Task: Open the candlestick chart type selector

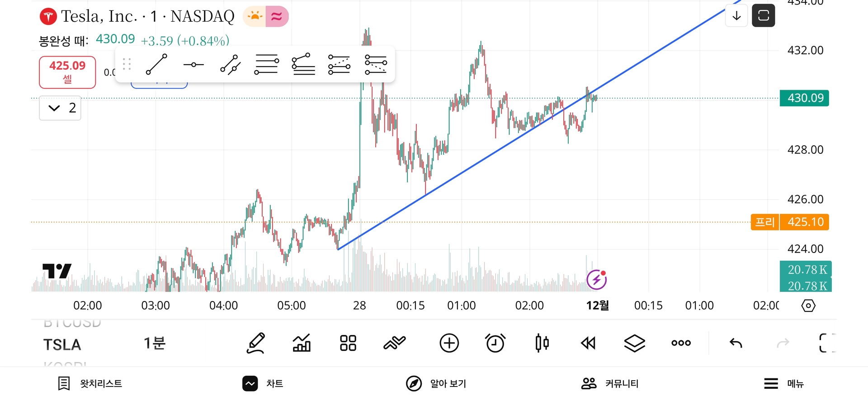Action: click(542, 343)
